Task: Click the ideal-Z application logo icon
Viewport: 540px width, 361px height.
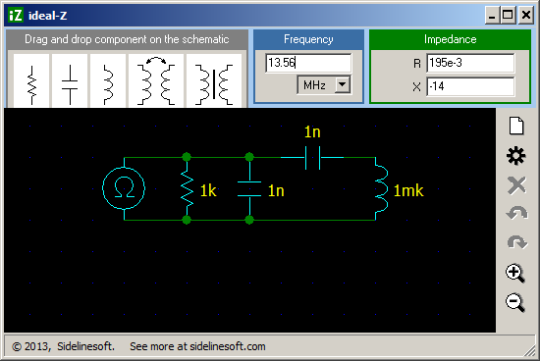Action: click(x=15, y=16)
